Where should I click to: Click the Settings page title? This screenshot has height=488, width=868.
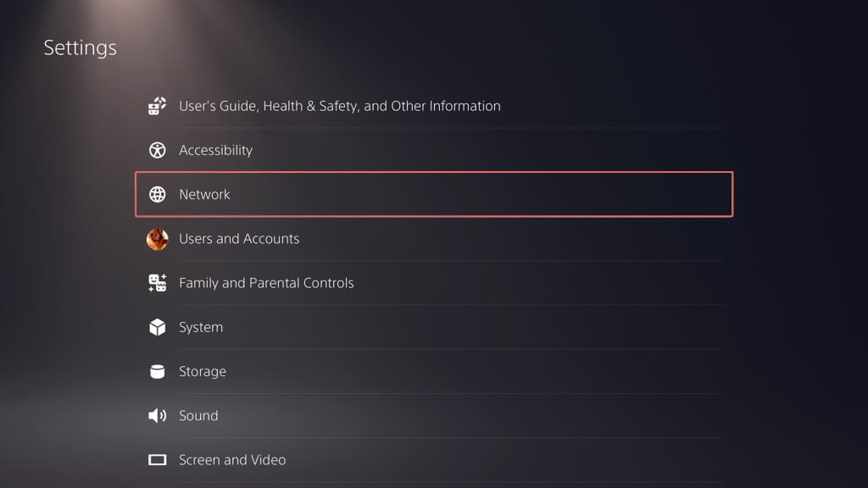[80, 47]
